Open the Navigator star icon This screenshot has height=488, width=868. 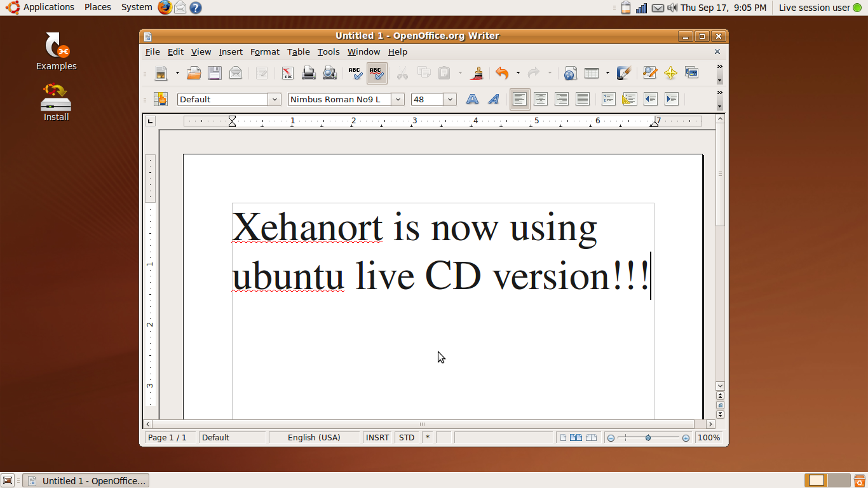coord(670,73)
